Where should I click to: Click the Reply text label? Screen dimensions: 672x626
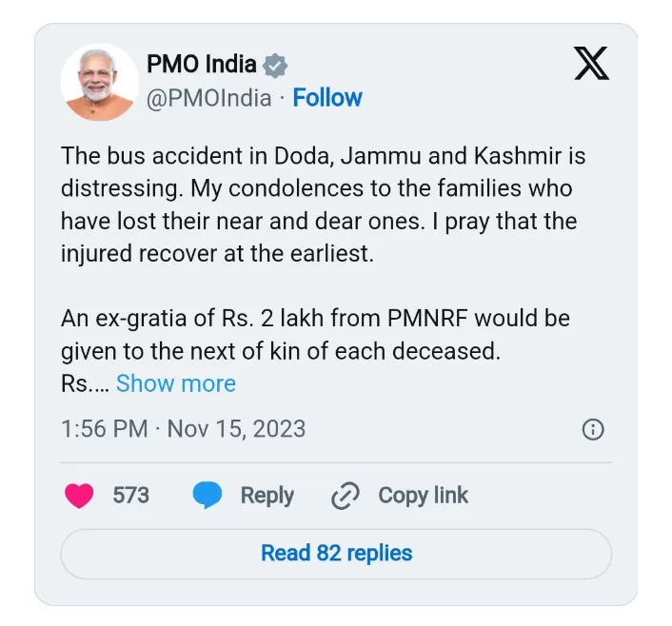point(267,496)
